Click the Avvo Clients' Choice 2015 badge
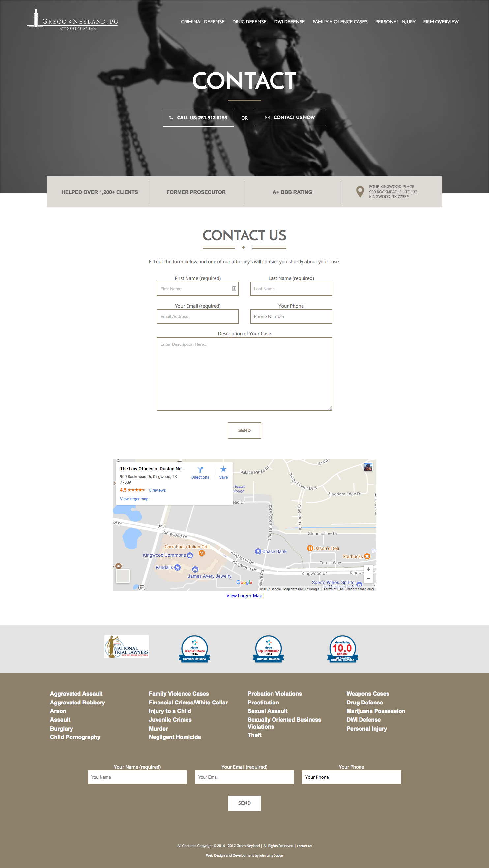Viewport: 489px width, 868px height. click(x=194, y=649)
